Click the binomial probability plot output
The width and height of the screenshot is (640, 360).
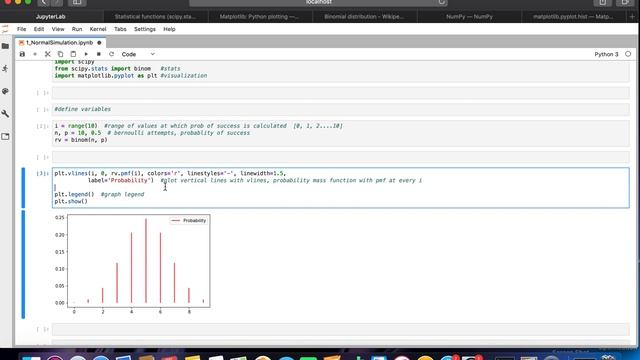click(x=133, y=264)
